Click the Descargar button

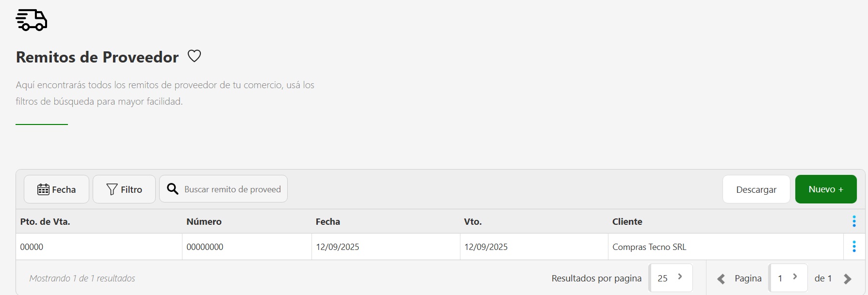coord(756,189)
